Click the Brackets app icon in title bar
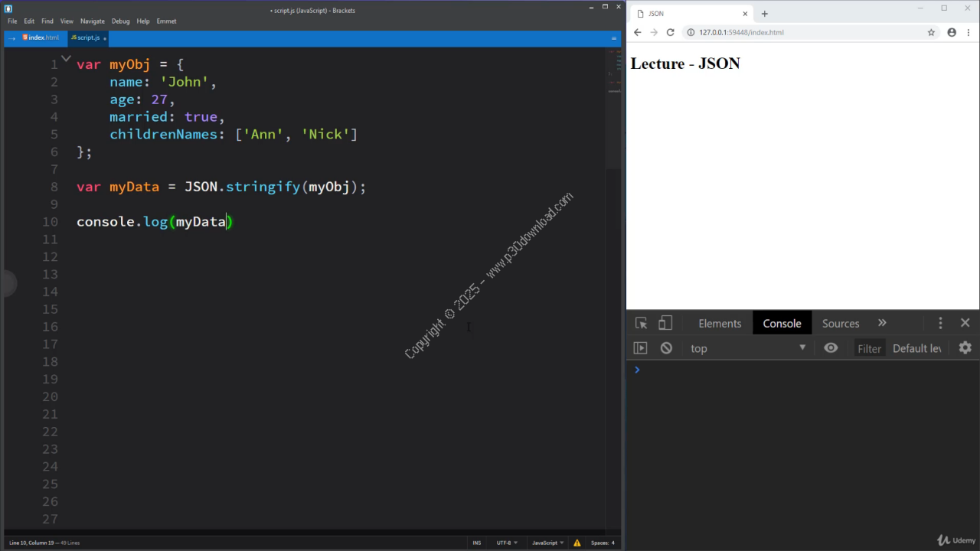This screenshot has width=980, height=551. click(x=8, y=9)
